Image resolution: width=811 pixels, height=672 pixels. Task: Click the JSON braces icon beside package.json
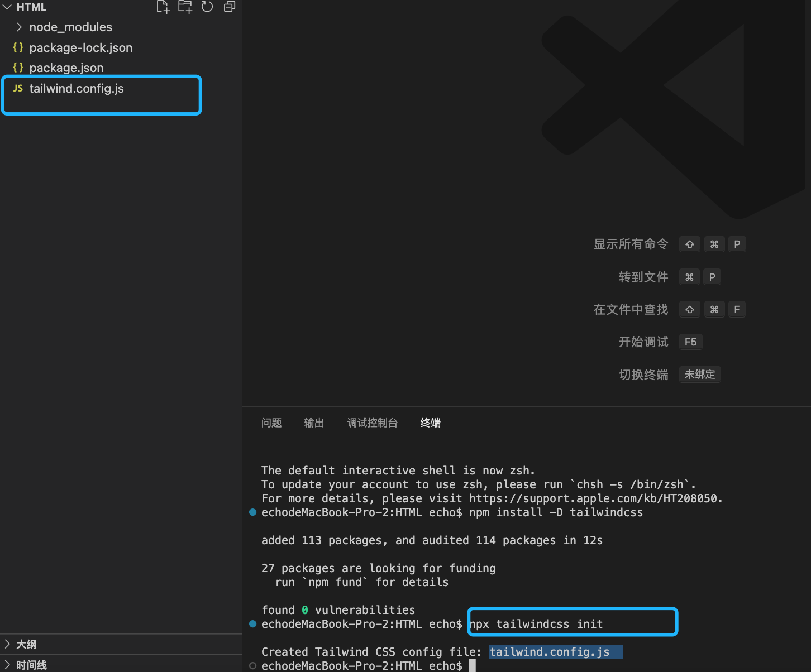(18, 68)
